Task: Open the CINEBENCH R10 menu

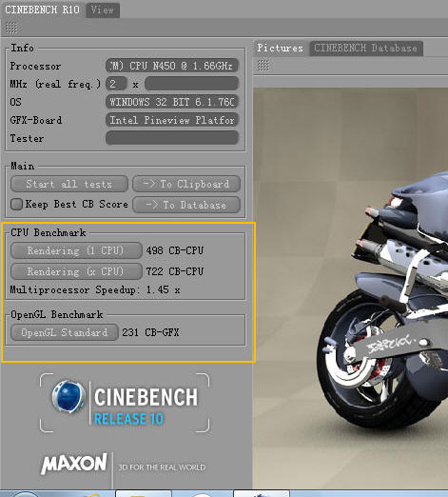Action: tap(42, 10)
